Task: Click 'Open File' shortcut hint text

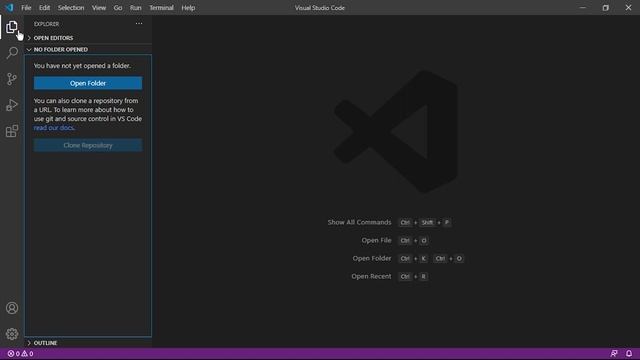Action: pos(376,240)
